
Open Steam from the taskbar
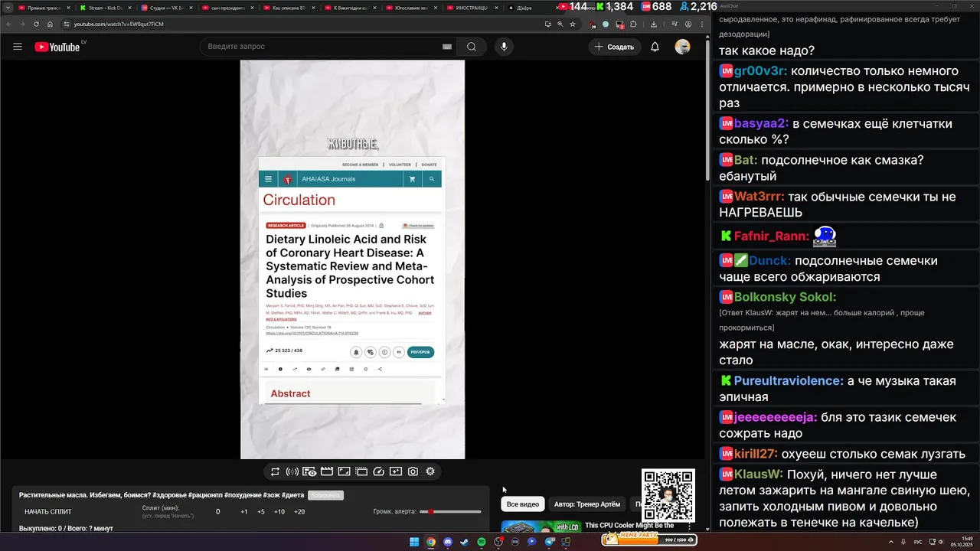pos(464,542)
